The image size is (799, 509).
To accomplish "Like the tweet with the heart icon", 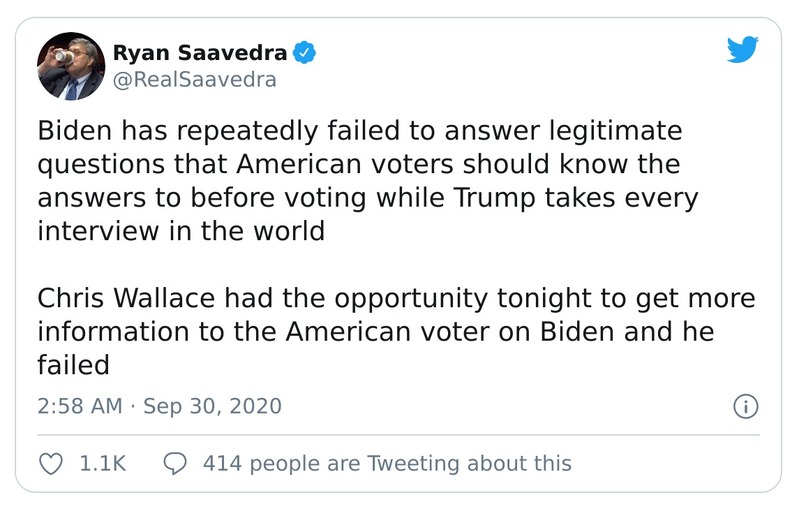I will [50, 463].
